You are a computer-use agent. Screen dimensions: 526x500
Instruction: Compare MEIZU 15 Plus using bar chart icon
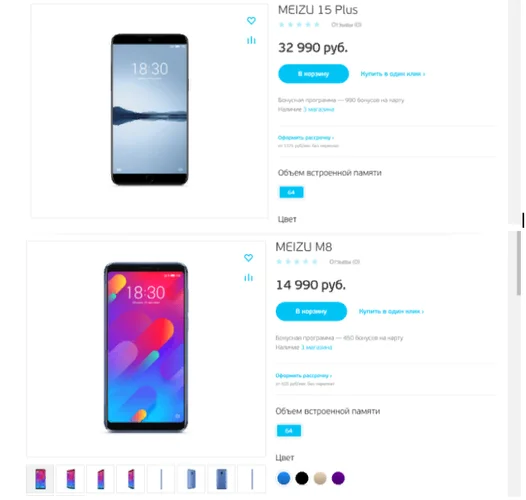(251, 40)
